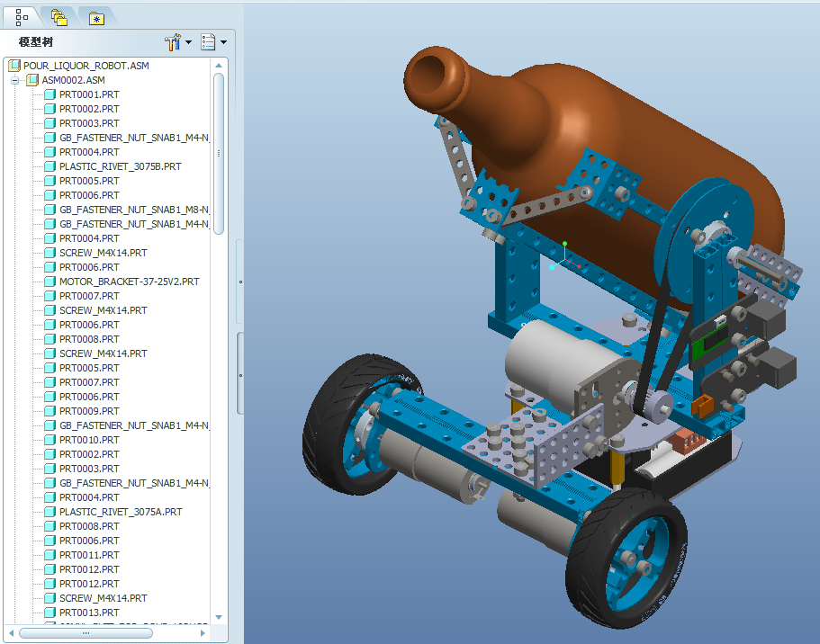The height and width of the screenshot is (644, 820).
Task: Click the horizontal scroll right arrow
Action: [203, 633]
